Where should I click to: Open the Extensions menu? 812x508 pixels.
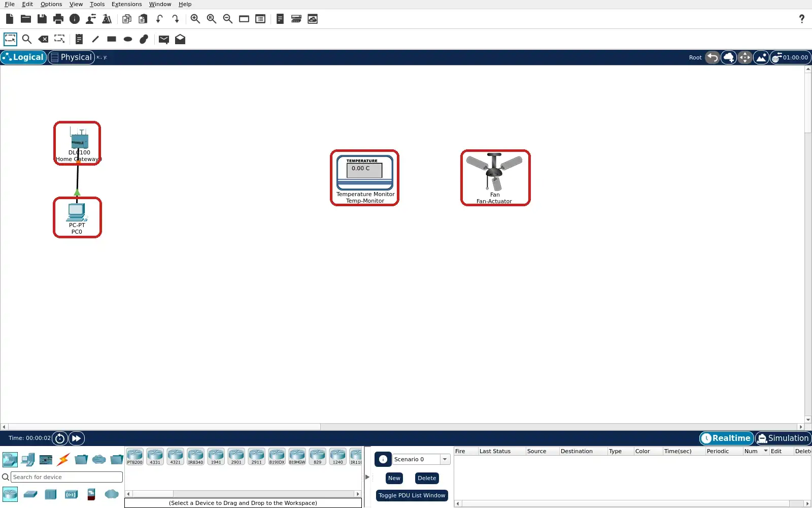(x=127, y=4)
